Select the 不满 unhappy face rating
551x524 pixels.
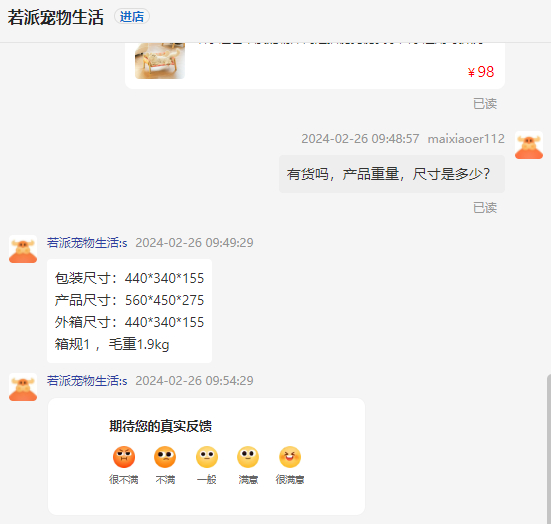(x=165, y=457)
